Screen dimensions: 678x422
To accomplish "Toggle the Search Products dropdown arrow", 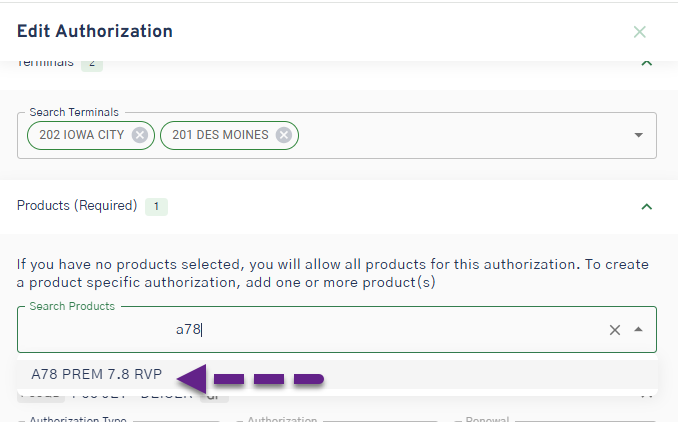I will [639, 330].
